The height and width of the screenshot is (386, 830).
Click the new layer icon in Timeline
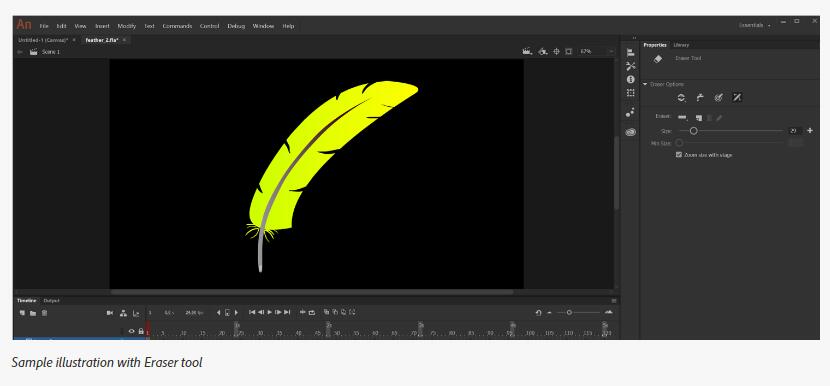pos(23,313)
